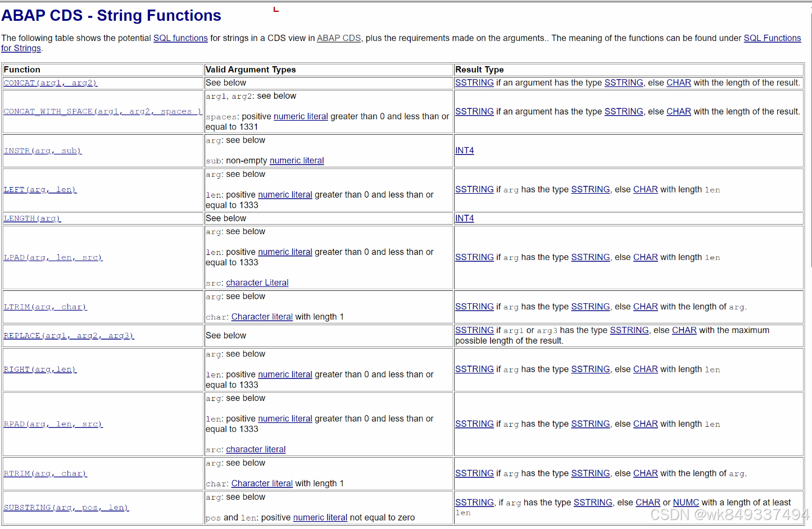812x529 pixels.
Task: Open 'Character literal' link in RTRIM row
Action: coord(262,484)
